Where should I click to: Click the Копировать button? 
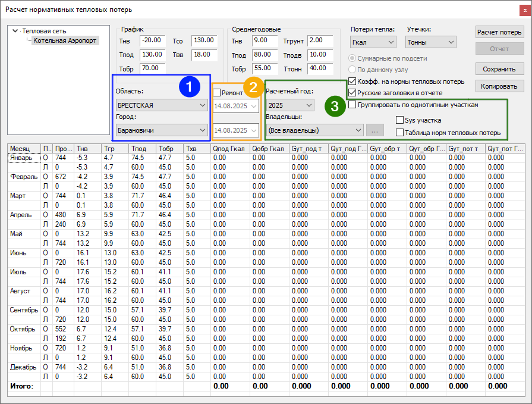499,87
